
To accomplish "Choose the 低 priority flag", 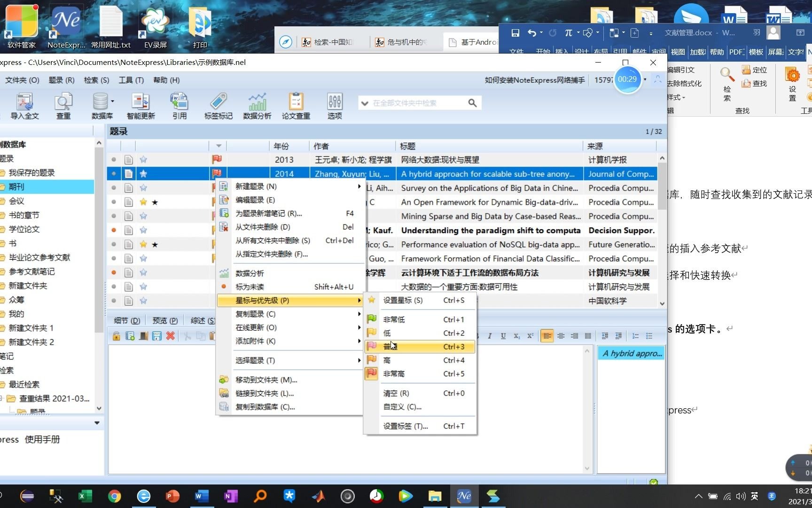I will (420, 333).
